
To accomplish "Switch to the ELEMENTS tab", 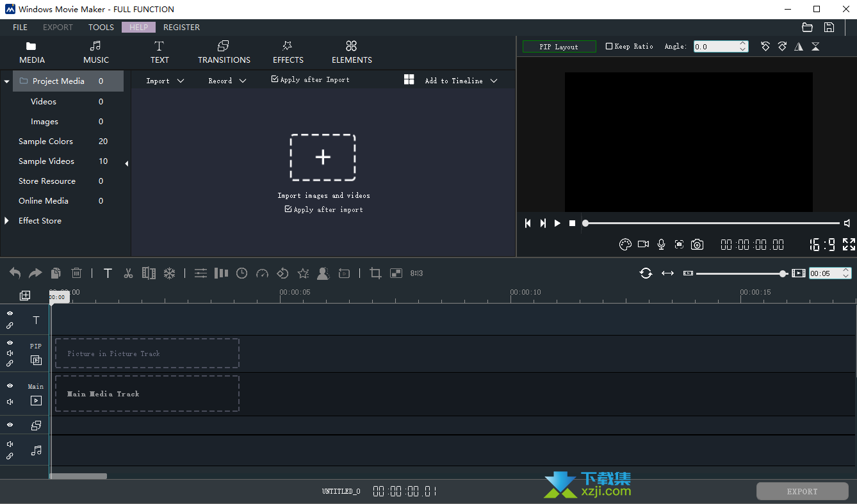I will click(x=352, y=53).
